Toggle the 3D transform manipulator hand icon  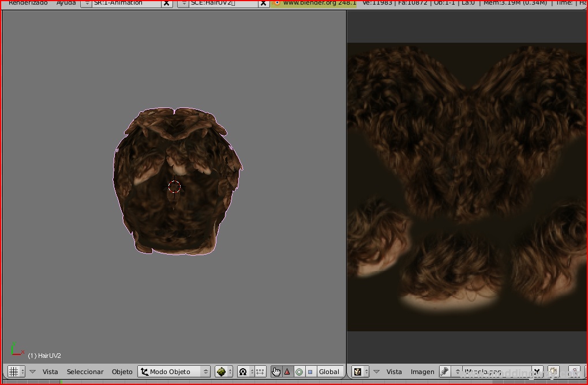[x=276, y=372]
